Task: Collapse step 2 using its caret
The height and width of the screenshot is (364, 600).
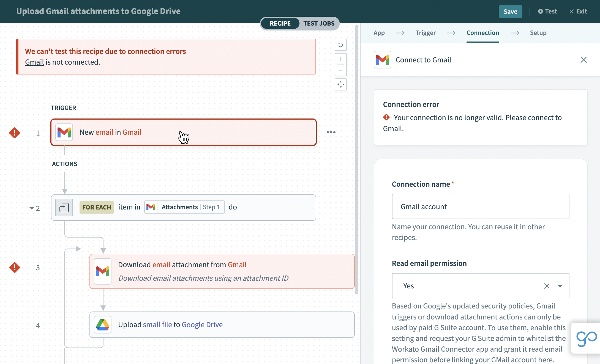Action: (32, 208)
